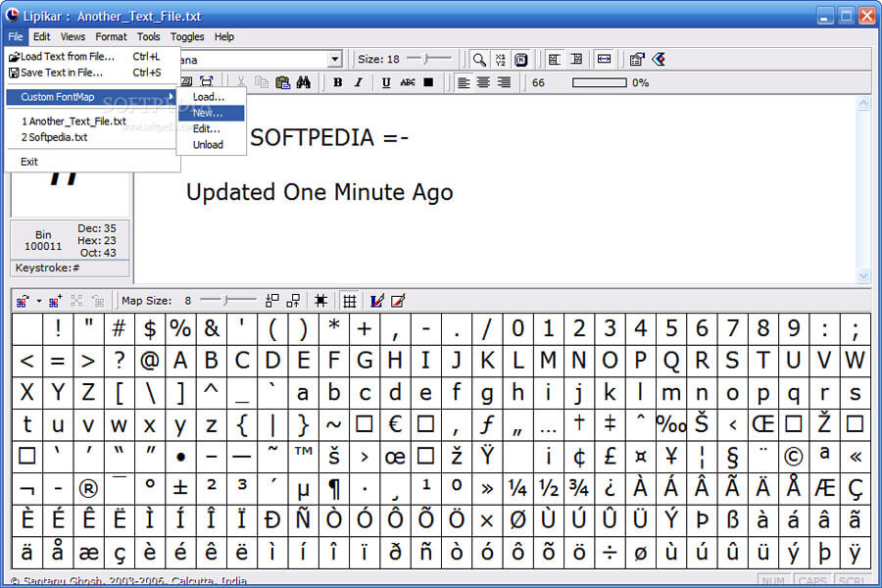Click the text editor scroll up arrow

pyautogui.click(x=863, y=104)
